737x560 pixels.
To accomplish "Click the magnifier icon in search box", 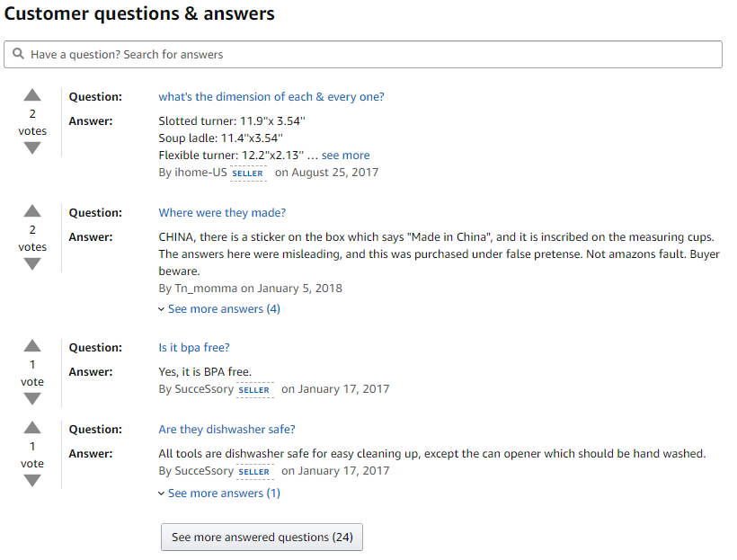I will point(18,54).
